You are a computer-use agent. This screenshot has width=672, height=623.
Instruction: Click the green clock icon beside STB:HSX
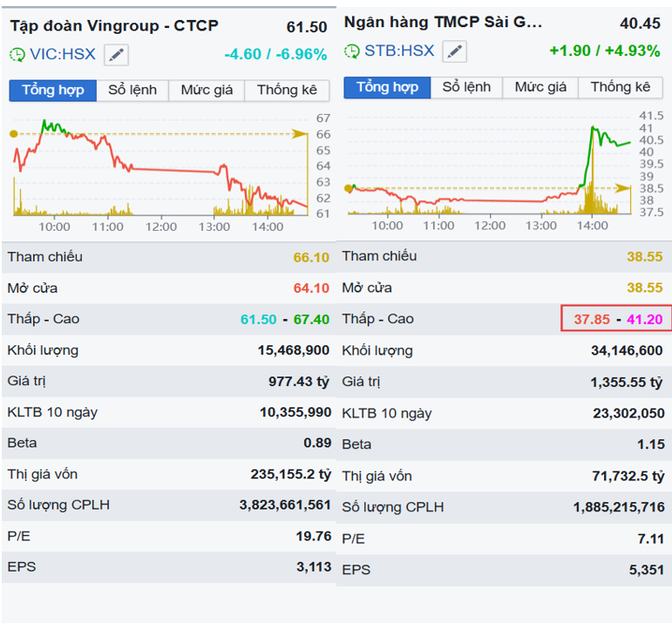[x=352, y=51]
